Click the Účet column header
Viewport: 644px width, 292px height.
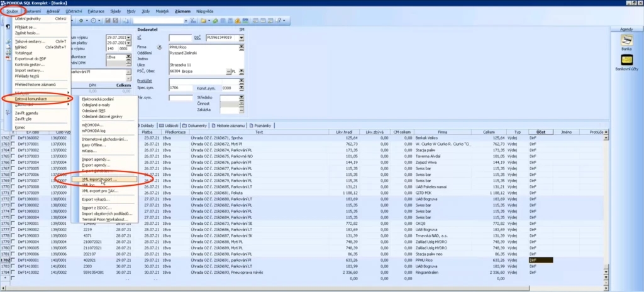(541, 132)
